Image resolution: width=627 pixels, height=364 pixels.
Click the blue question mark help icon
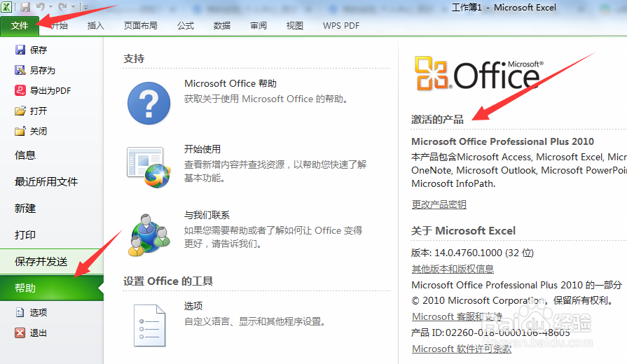149,103
